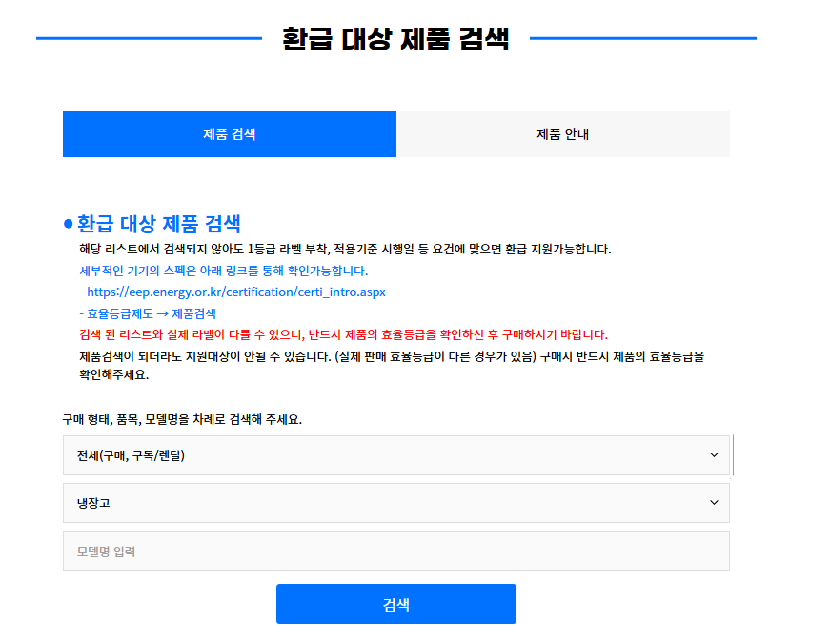Click the 모델명 입력 model name field
Screen dimensions: 830x644
click(395, 551)
